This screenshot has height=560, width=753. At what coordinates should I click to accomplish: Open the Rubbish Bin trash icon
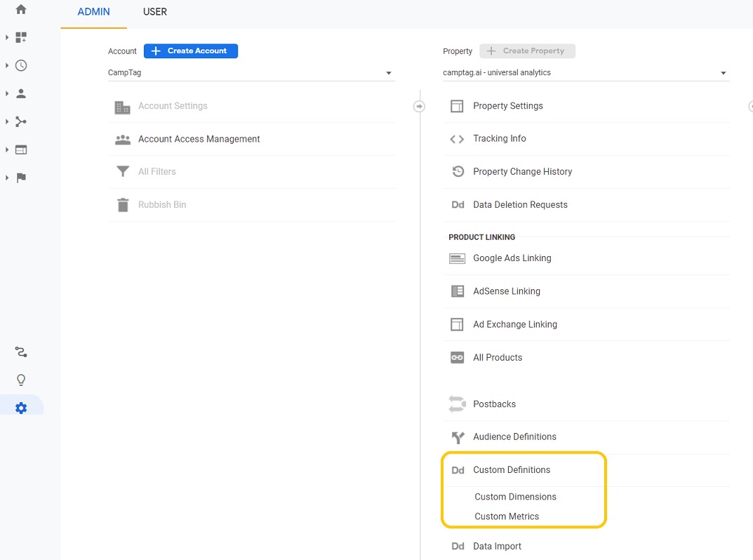[x=123, y=204]
